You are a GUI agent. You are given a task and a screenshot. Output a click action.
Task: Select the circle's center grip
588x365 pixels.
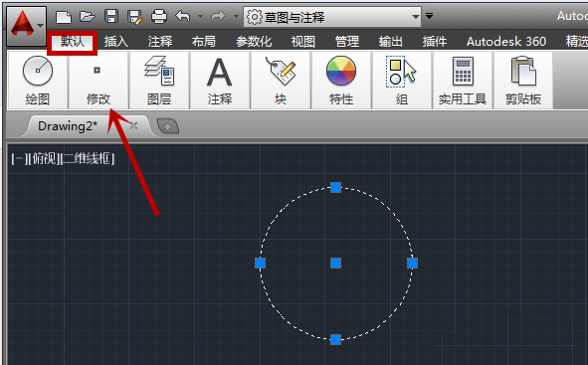(x=335, y=264)
